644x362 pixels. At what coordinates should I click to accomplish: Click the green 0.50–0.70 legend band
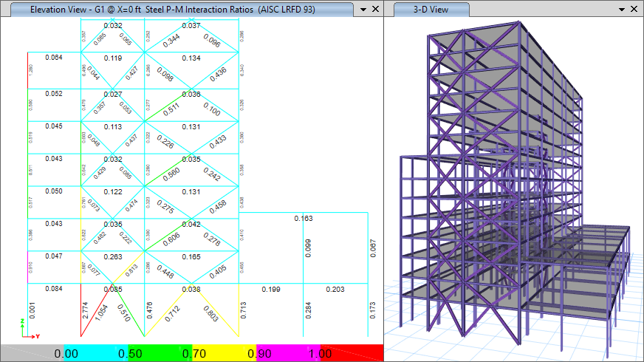coord(160,353)
